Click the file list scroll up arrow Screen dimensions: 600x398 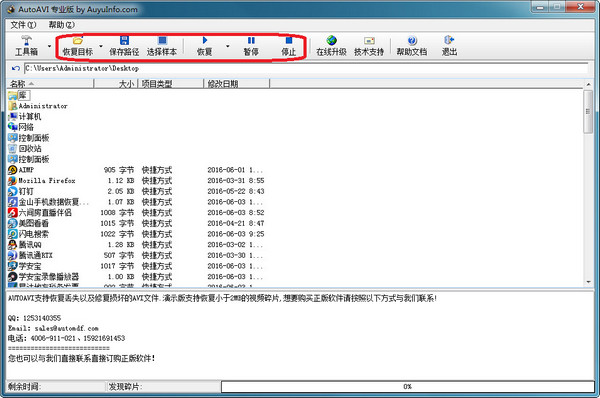(588, 84)
